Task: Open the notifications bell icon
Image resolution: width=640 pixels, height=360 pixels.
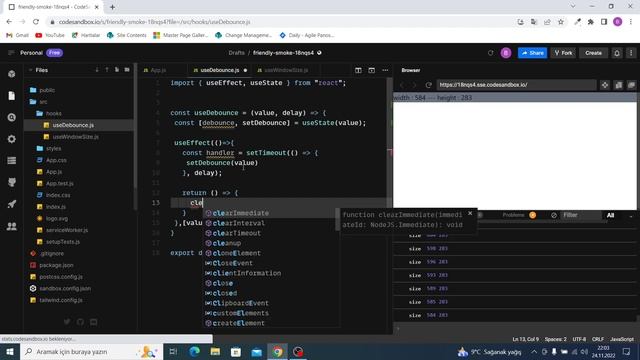Action: coord(617,53)
